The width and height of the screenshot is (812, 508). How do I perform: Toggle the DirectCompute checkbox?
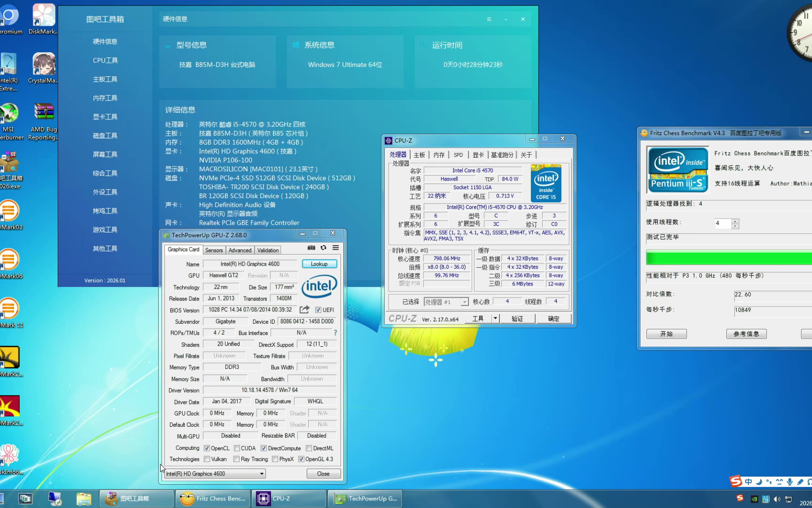coord(264,448)
